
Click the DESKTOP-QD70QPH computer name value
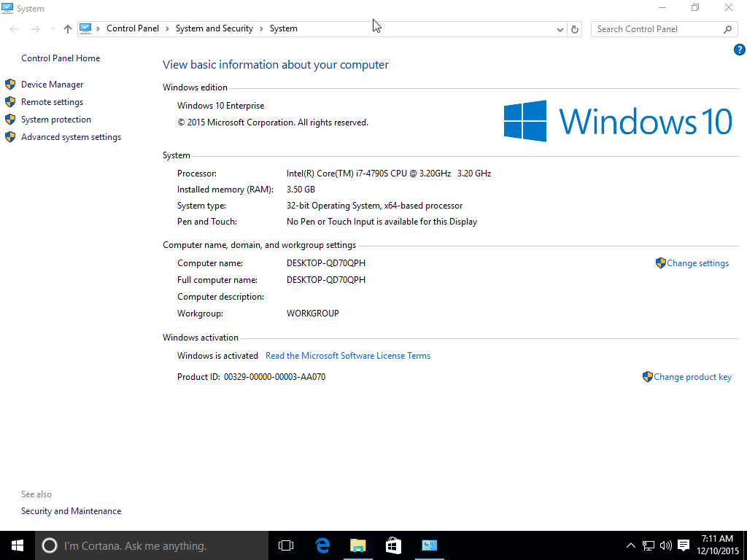click(326, 263)
